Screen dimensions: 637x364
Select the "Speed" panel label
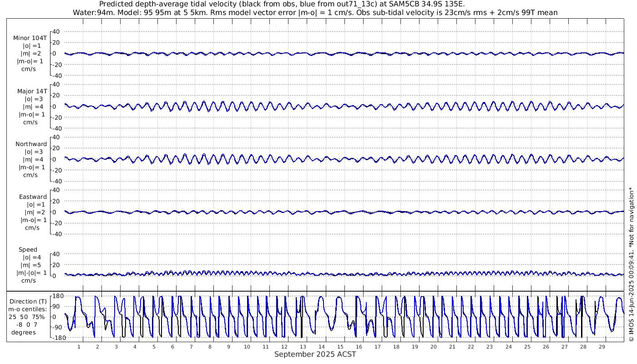(x=28, y=250)
